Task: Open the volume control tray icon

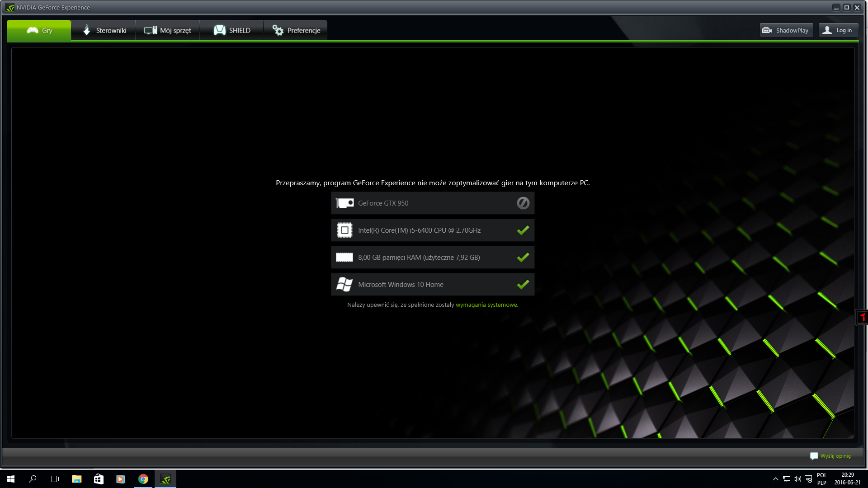Action: tap(797, 479)
